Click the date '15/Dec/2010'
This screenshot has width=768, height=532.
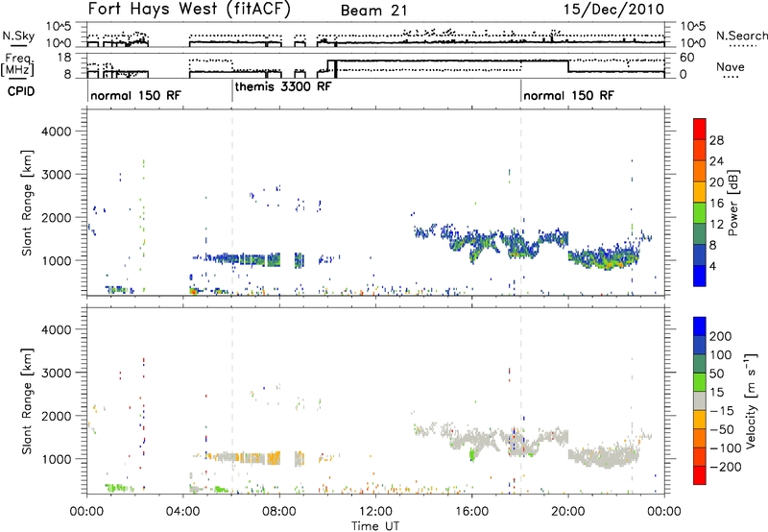[613, 10]
